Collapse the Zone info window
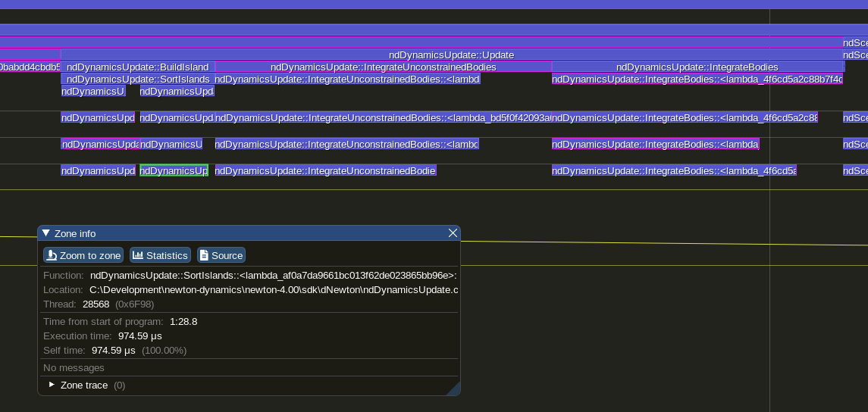Image resolution: width=868 pixels, height=412 pixels. (x=45, y=233)
